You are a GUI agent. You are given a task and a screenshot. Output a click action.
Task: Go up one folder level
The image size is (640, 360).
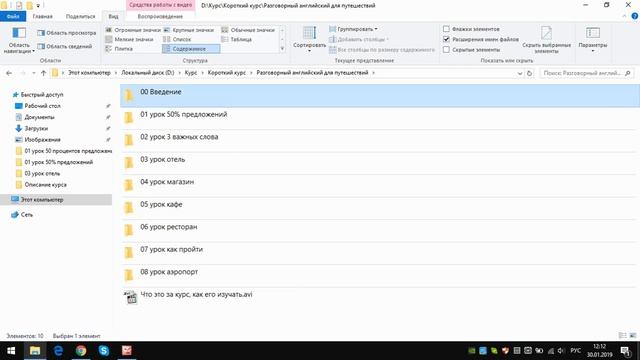click(x=43, y=73)
